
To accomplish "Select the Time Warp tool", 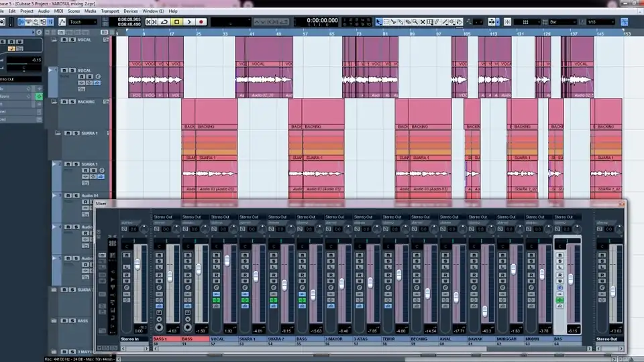I will click(429, 21).
